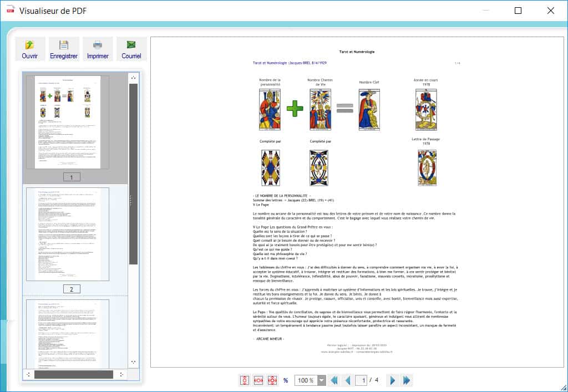The width and height of the screenshot is (568, 392).
Task: Click the thumbnail scrollbar down arrow
Action: pos(133,362)
